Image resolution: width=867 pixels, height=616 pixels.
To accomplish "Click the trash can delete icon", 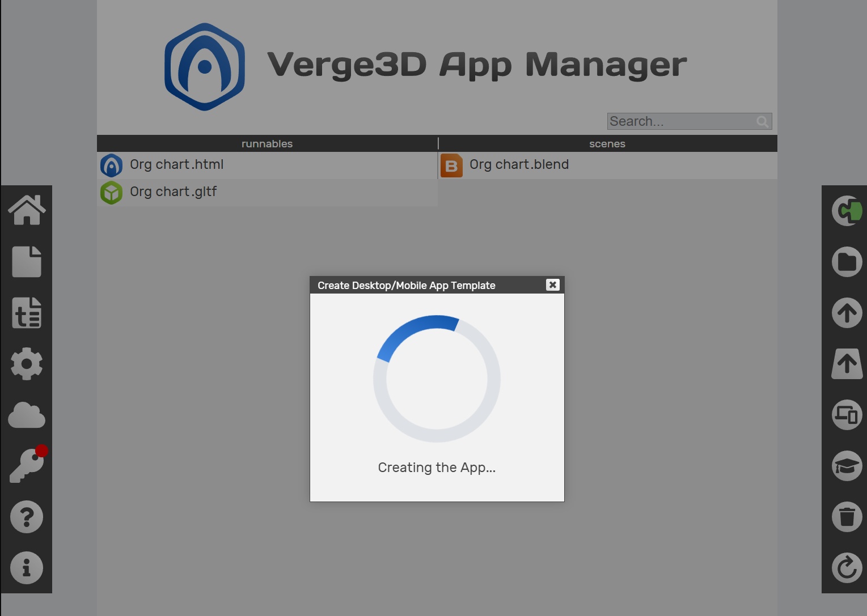I will [x=847, y=517].
